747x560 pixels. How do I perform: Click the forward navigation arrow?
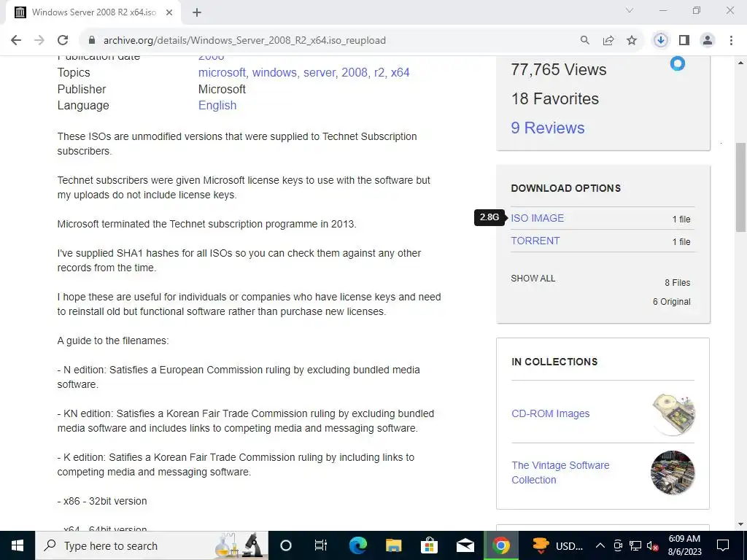pos(39,40)
